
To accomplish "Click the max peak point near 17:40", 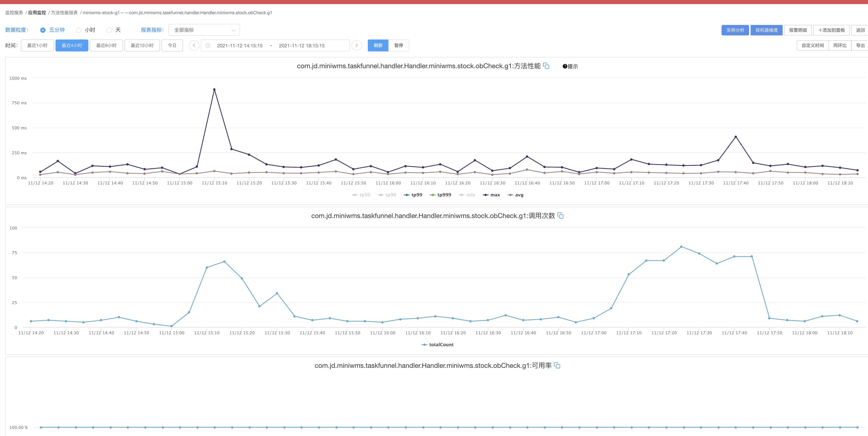I will click(736, 137).
